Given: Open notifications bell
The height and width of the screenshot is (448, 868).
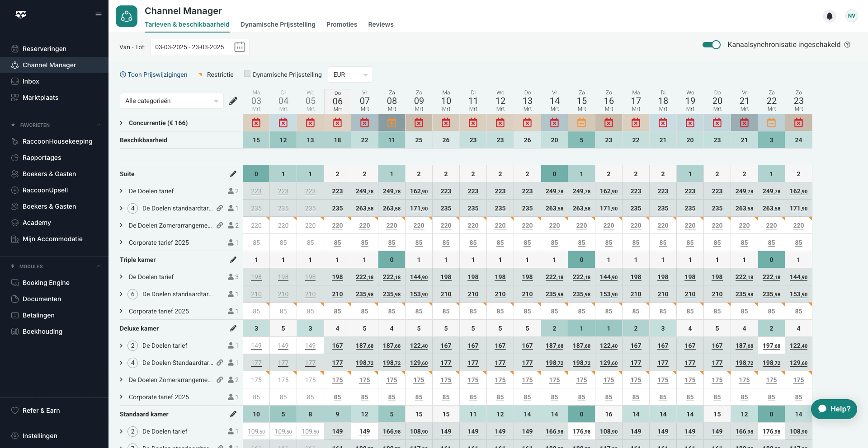Looking at the screenshot, I should (x=830, y=16).
